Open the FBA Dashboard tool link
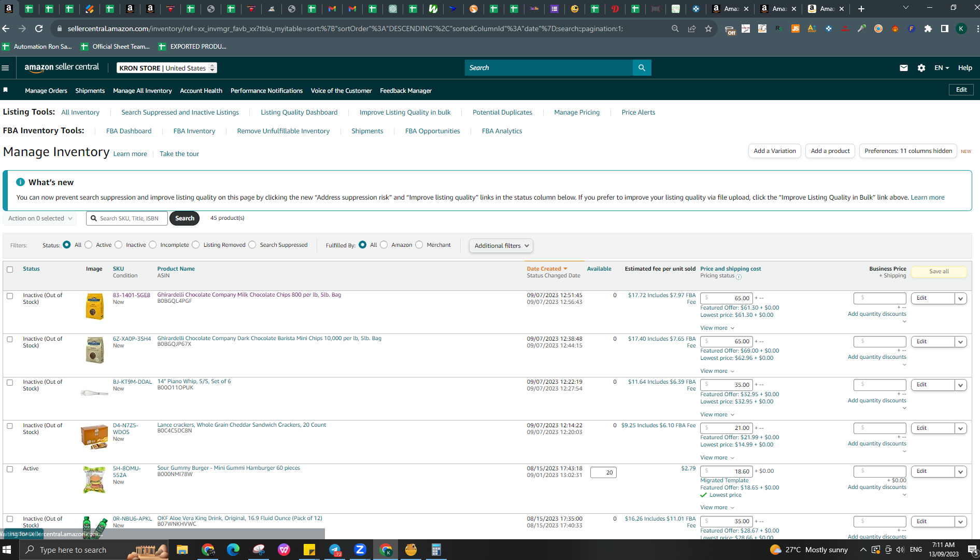The height and width of the screenshot is (560, 980). tap(129, 131)
